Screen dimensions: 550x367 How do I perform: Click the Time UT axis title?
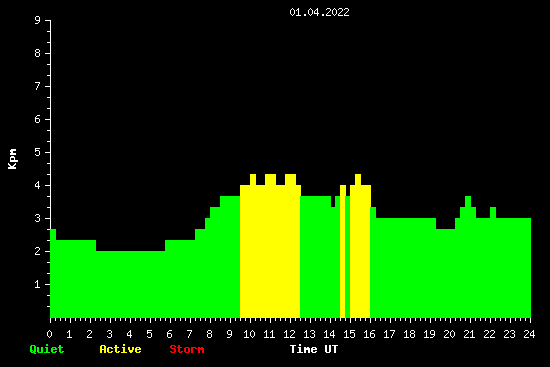tap(314, 349)
